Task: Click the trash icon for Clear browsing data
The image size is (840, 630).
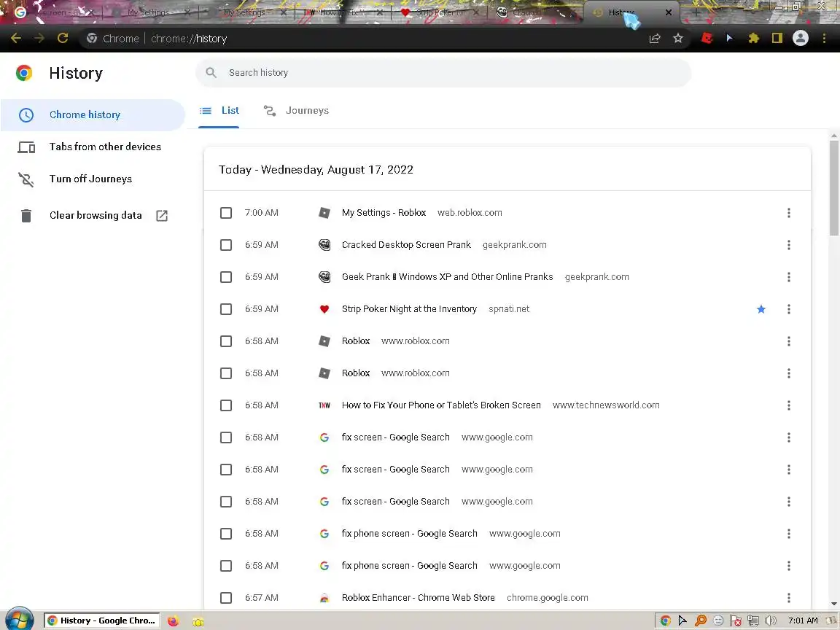Action: [x=26, y=215]
